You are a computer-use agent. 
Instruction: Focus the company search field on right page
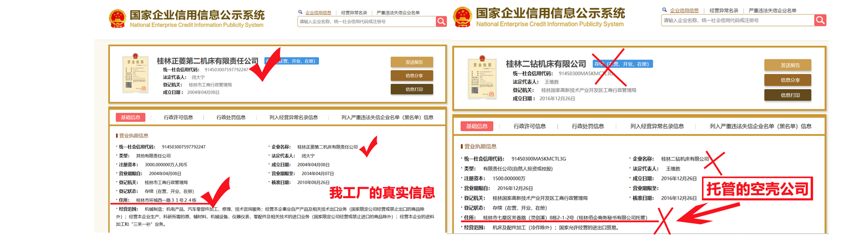click(x=738, y=20)
